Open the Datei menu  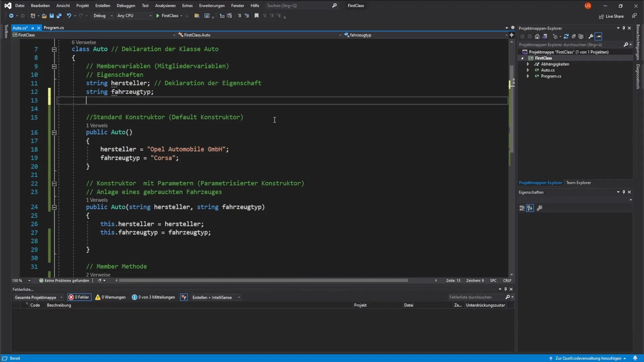pos(20,6)
